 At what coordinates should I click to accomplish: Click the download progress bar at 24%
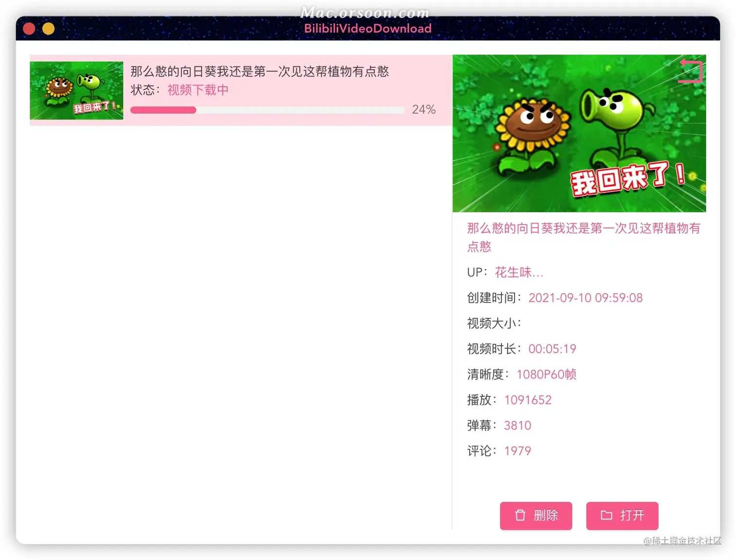(267, 110)
